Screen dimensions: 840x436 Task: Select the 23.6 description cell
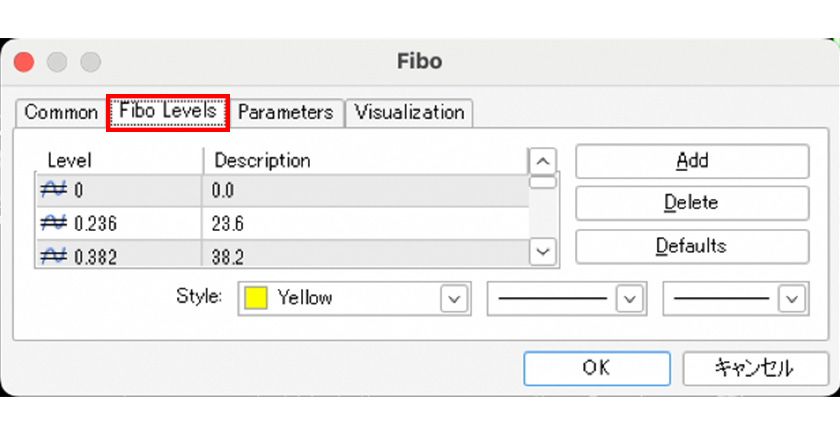tap(365, 223)
